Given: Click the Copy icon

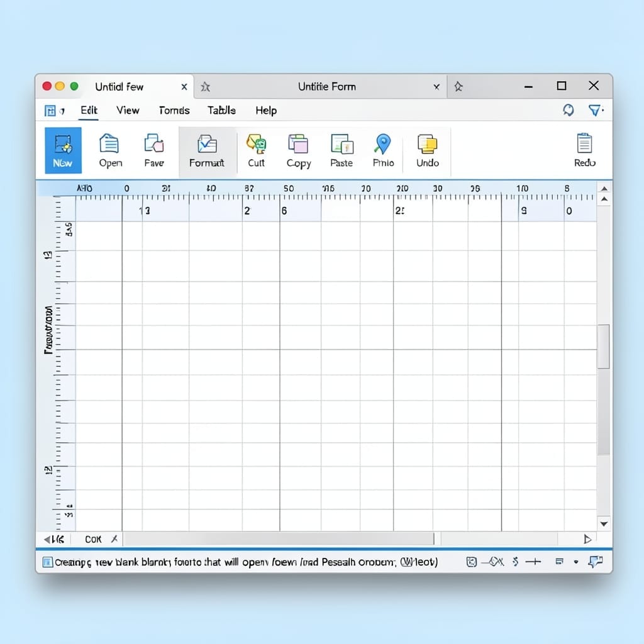Looking at the screenshot, I should click(299, 151).
